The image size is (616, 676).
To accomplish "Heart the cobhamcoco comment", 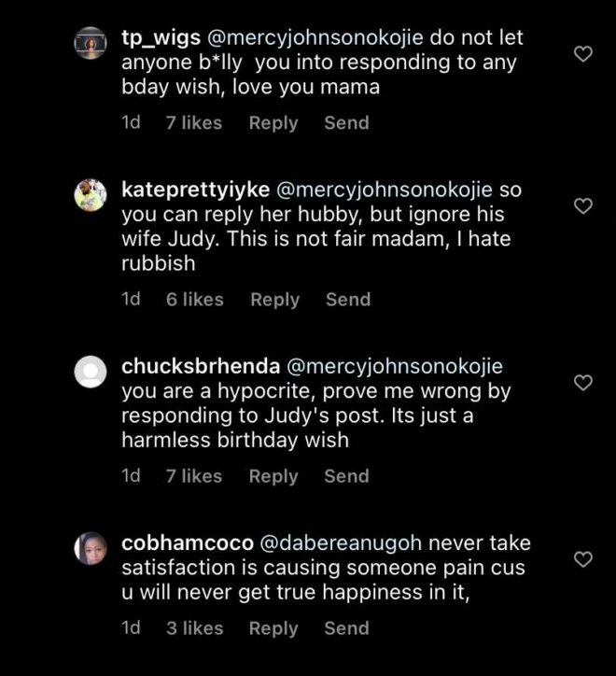I will [583, 559].
